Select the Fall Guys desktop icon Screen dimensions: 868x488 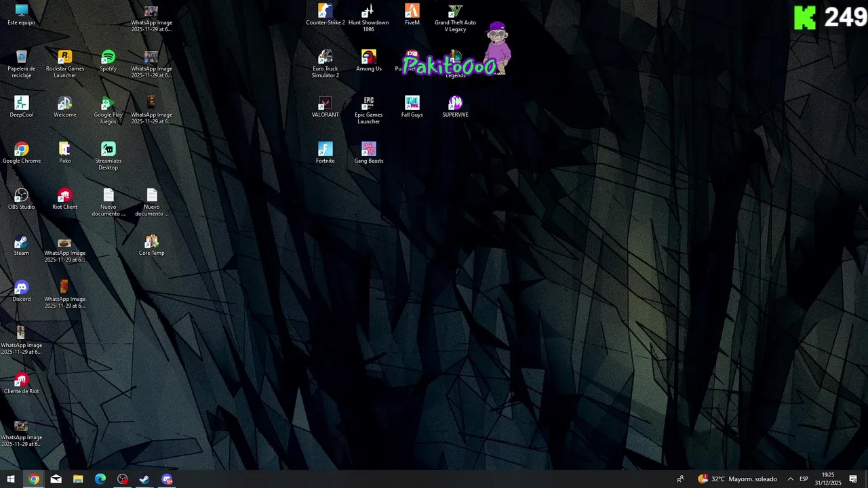(x=412, y=107)
